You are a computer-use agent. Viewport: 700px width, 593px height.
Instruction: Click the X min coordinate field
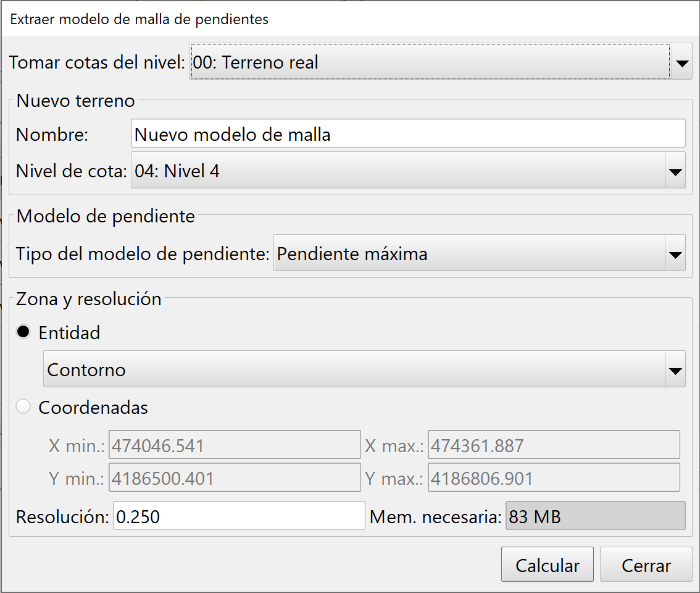[x=235, y=445]
